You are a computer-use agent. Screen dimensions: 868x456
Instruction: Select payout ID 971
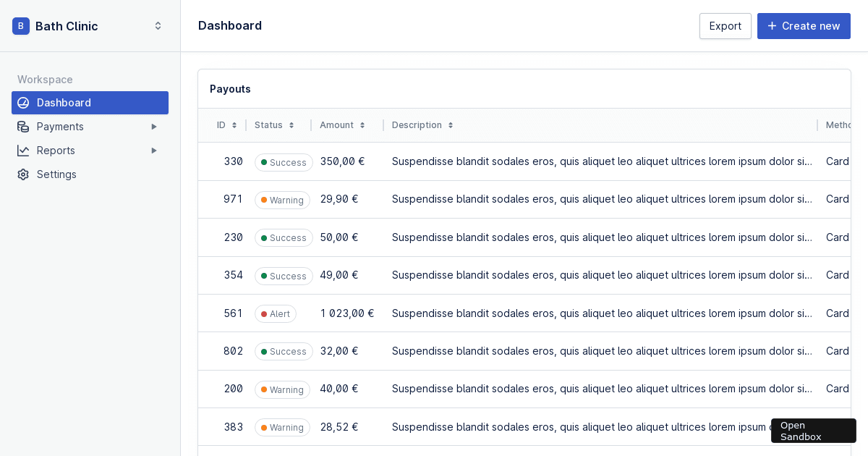(233, 199)
